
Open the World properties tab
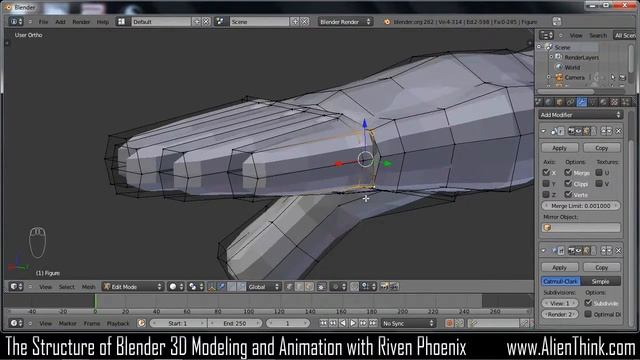coord(549,102)
